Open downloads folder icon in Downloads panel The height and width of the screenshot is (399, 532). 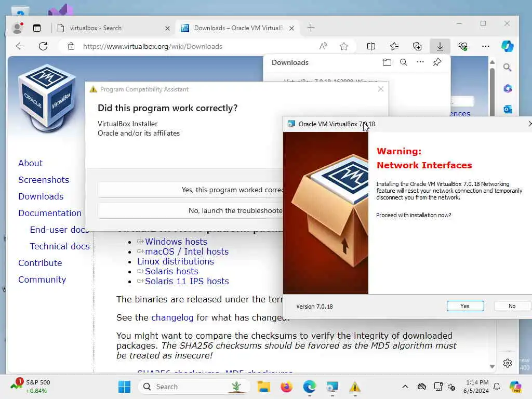coord(387,62)
